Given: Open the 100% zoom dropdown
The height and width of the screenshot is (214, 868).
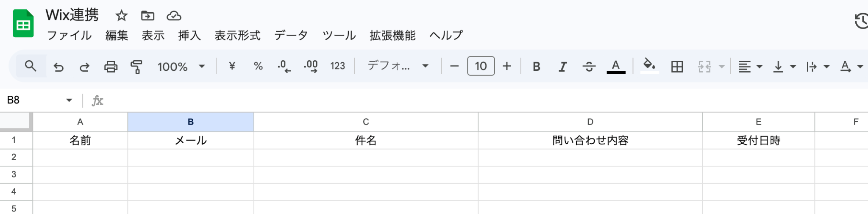Looking at the screenshot, I should pyautogui.click(x=181, y=67).
